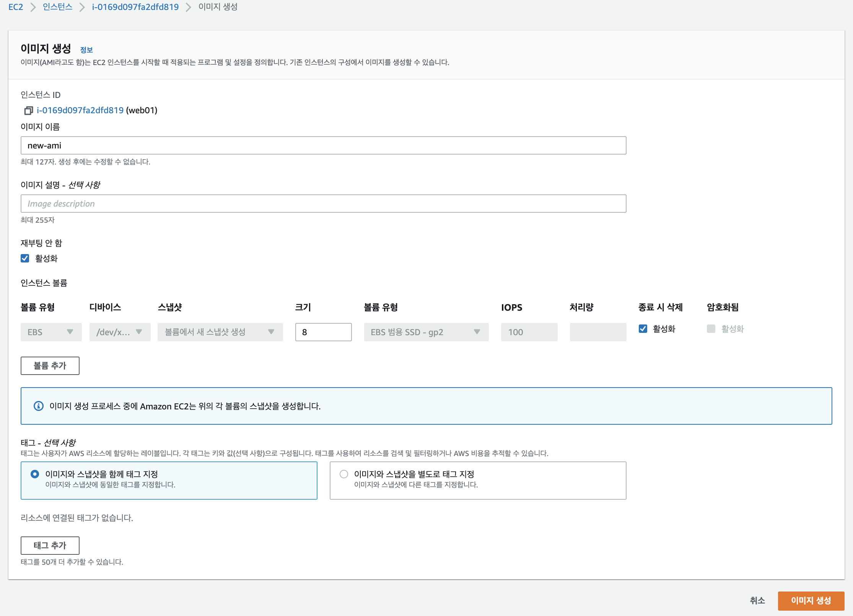Open the /dev/x... device dropdown

click(120, 332)
